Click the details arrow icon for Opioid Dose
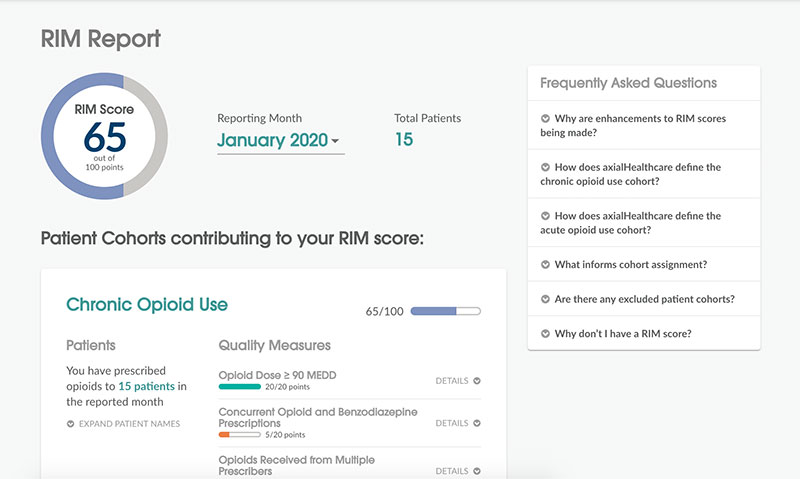The image size is (800, 479). pyautogui.click(x=477, y=381)
